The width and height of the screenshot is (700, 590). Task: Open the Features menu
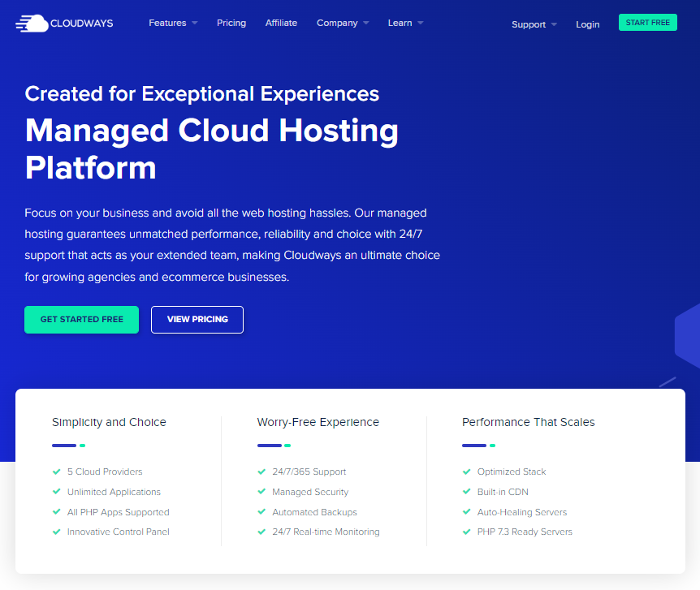coord(167,23)
